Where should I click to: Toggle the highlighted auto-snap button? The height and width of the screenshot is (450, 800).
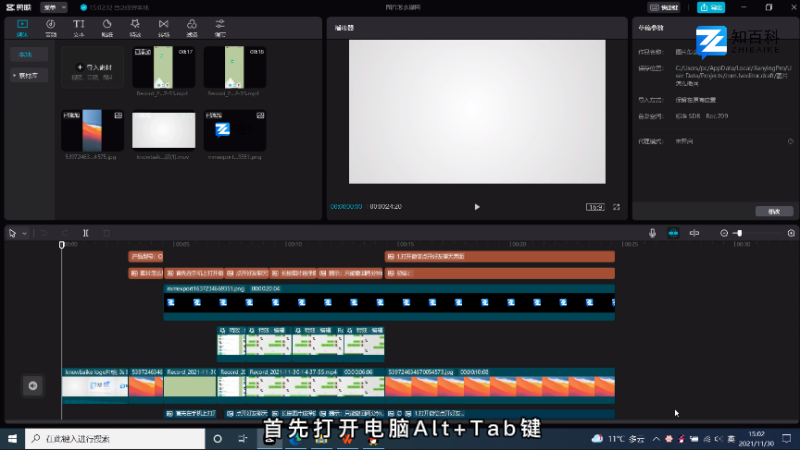pos(673,233)
